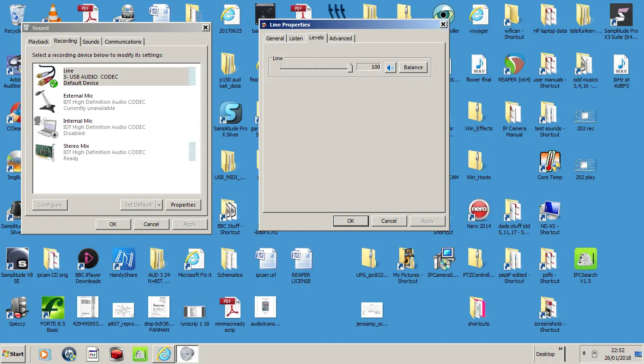Viewport: 644px width, 364px height.
Task: Open the Balance settings for Line
Action: [413, 67]
